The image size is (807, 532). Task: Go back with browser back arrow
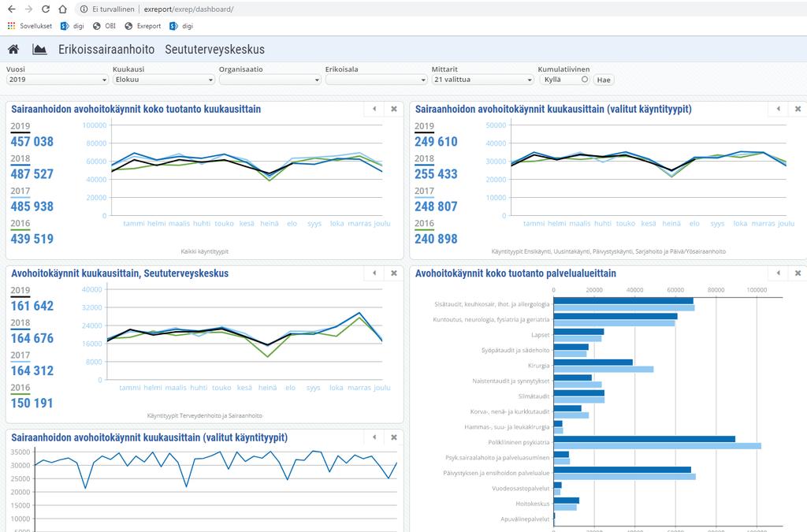click(11, 9)
